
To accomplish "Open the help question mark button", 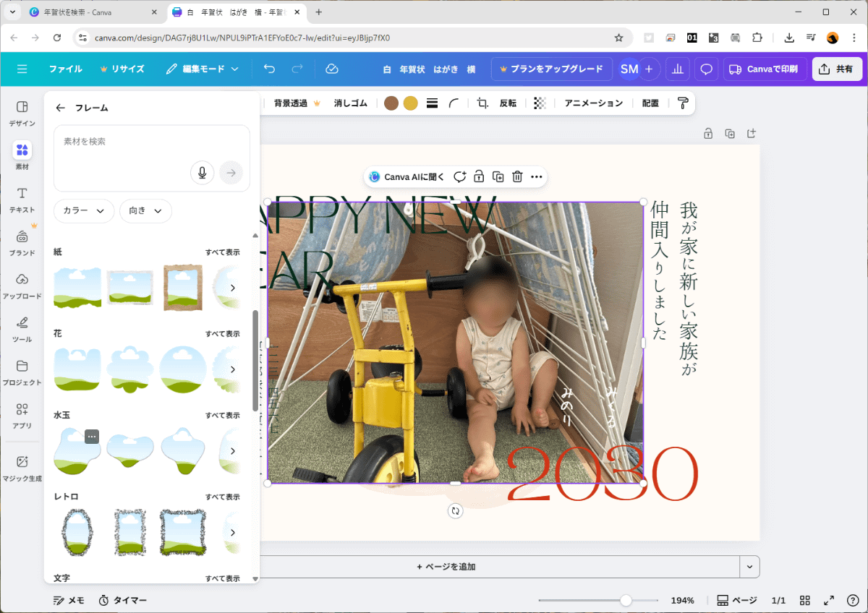I will click(853, 601).
